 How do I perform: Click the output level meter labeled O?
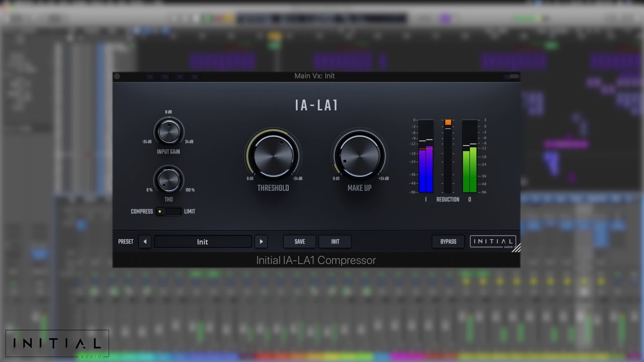tap(469, 156)
